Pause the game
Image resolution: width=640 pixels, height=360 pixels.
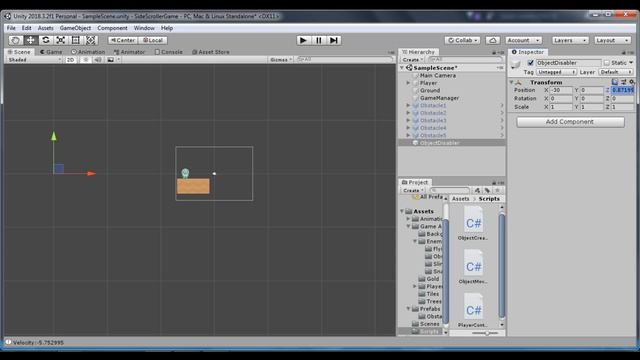(319, 40)
